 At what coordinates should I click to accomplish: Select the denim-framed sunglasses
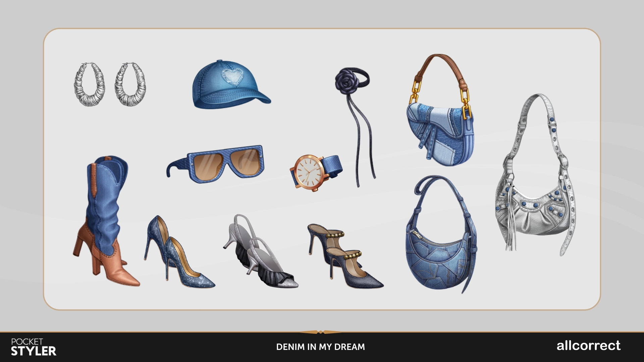tap(215, 164)
